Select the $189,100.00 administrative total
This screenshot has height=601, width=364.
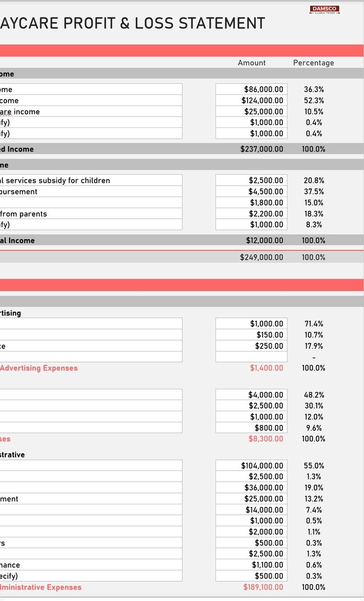263,587
